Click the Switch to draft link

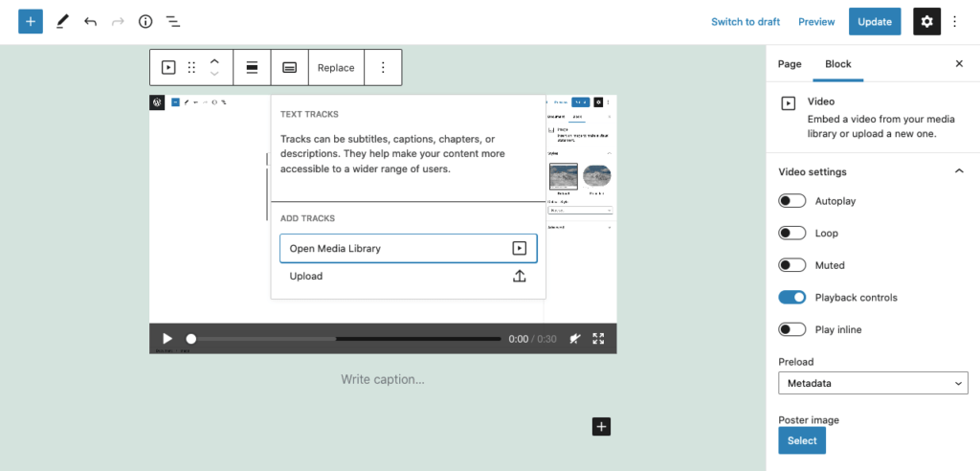(x=746, y=21)
